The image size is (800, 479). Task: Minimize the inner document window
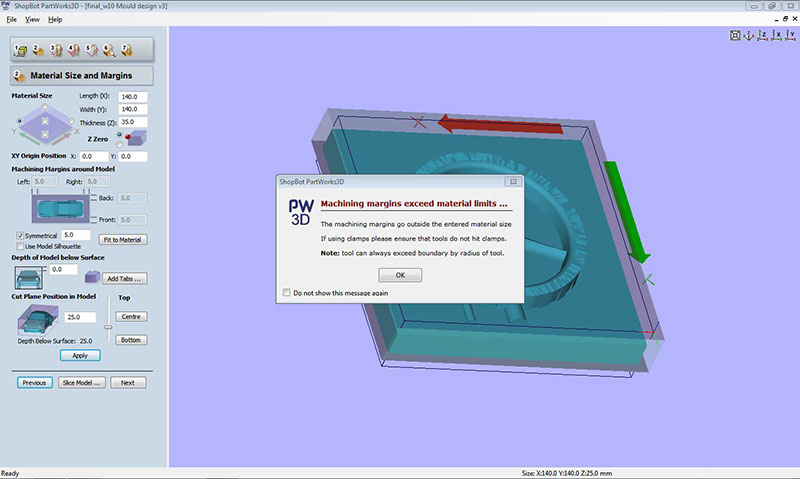[x=777, y=19]
